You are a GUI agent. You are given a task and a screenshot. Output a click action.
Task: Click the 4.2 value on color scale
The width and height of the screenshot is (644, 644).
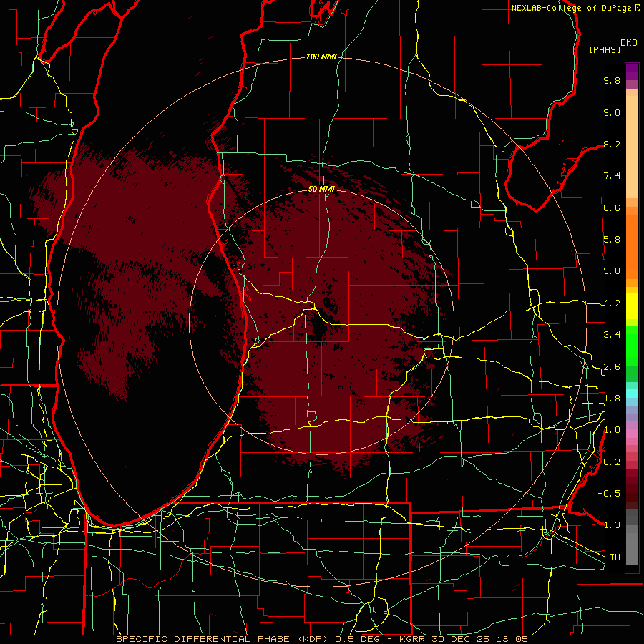pyautogui.click(x=612, y=303)
